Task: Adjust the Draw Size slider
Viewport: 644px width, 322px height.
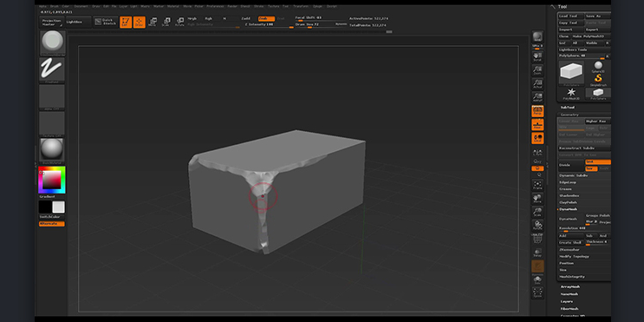Action: (x=322, y=24)
